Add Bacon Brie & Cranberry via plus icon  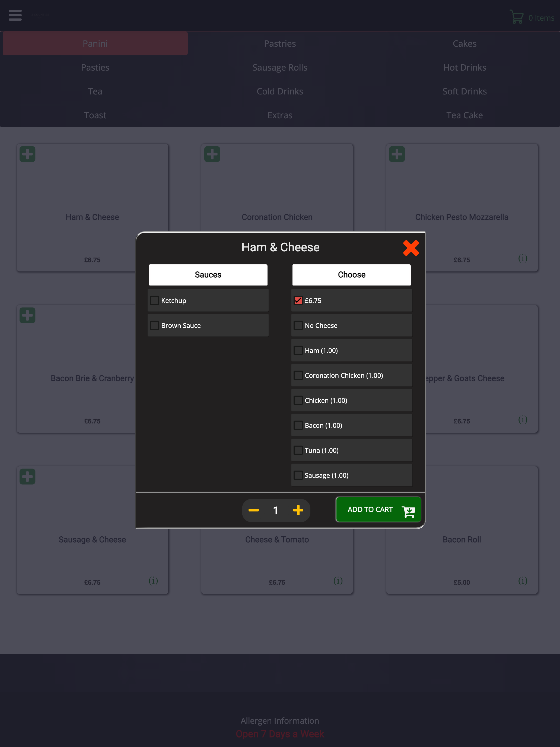27,315
